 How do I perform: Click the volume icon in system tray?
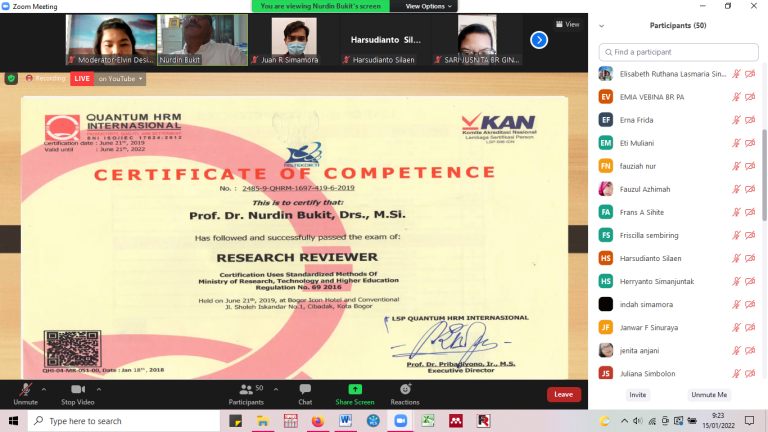[x=637, y=421]
